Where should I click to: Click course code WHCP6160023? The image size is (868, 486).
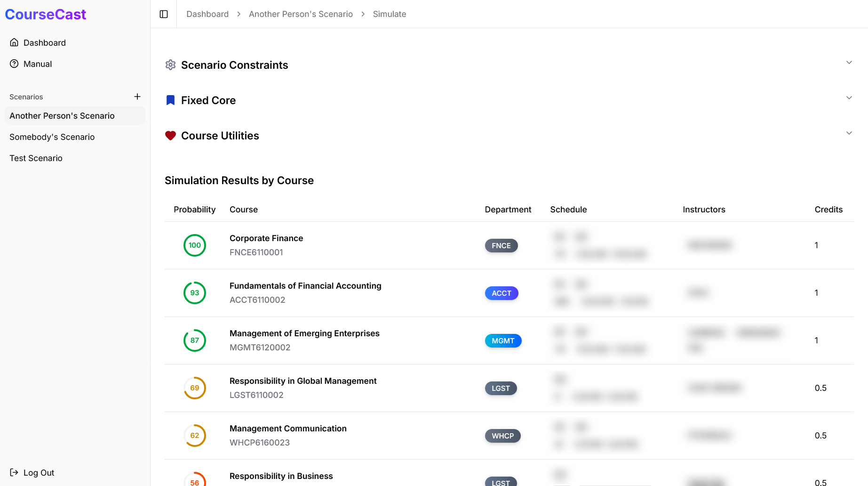point(260,443)
